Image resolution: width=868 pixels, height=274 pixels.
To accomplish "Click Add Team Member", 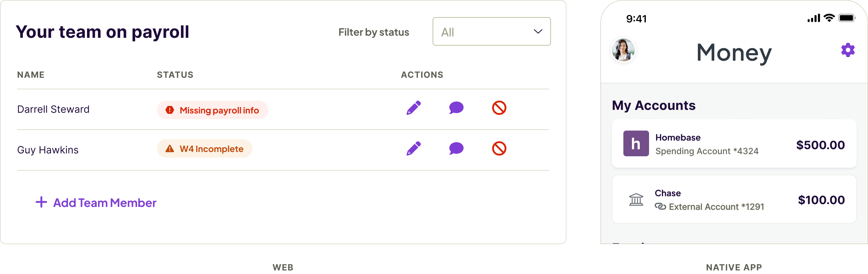I will coord(96,203).
